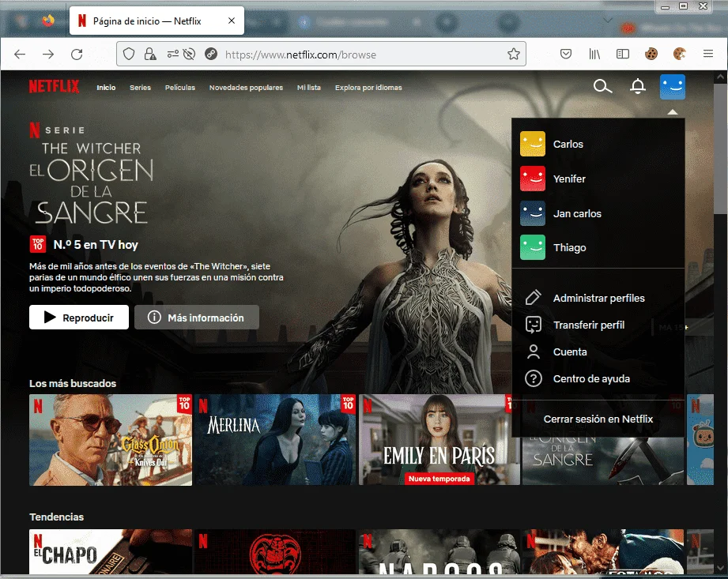
Task: Choose Jan carlos dark blue avatar
Action: (533, 213)
